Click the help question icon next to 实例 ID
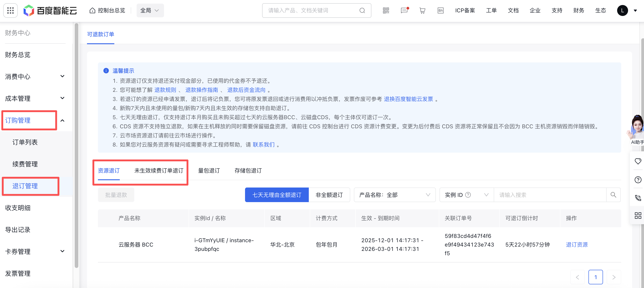 click(x=468, y=195)
